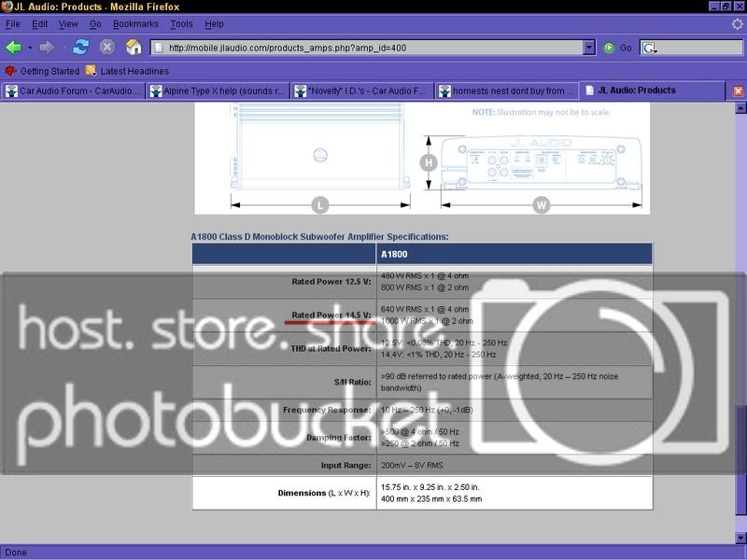
Task: Click the Firefox activity throbber icon
Action: (x=737, y=24)
